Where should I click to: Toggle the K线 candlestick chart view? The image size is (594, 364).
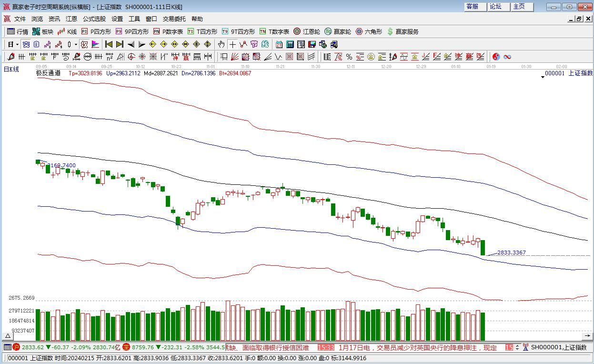click(x=67, y=31)
